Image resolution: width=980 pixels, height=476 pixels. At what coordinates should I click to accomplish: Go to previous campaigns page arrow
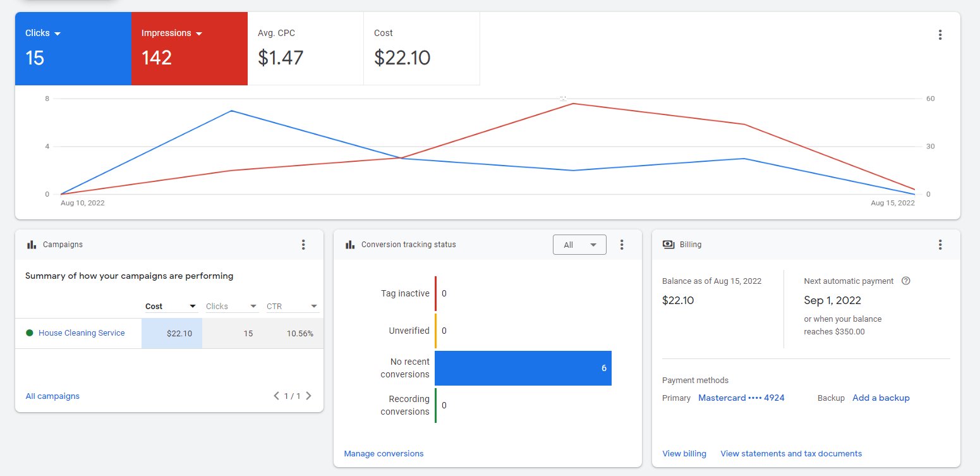coord(276,396)
